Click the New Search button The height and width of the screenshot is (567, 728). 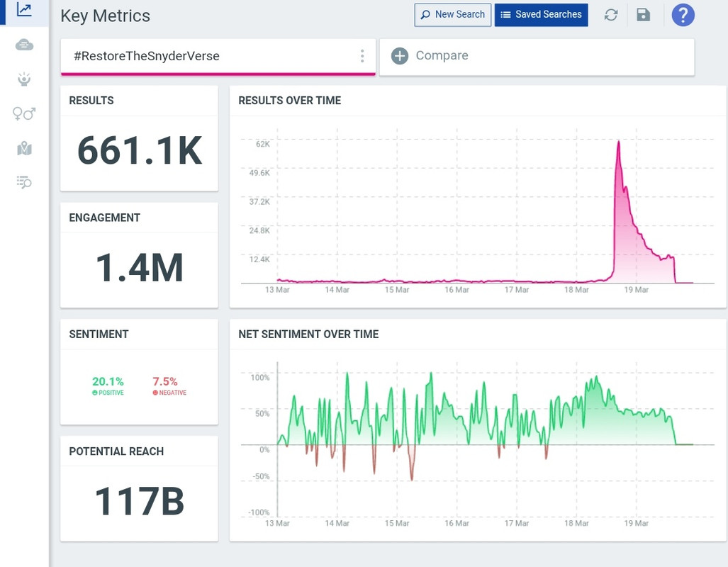pos(453,15)
